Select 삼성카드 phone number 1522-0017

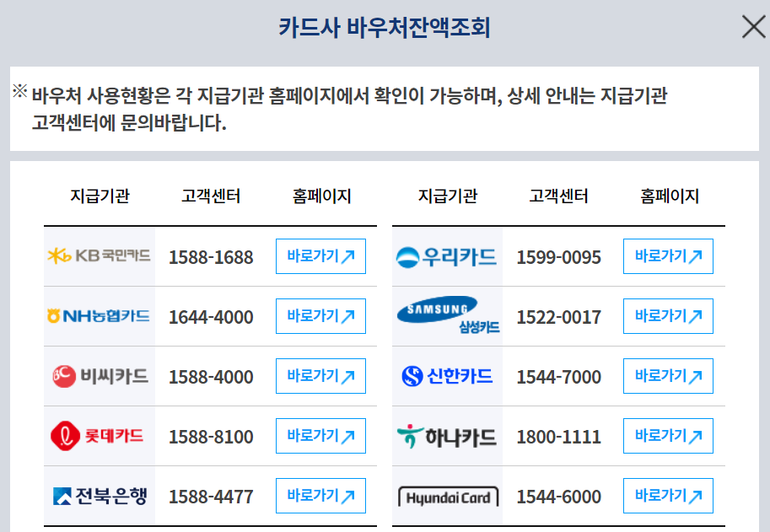559,317
